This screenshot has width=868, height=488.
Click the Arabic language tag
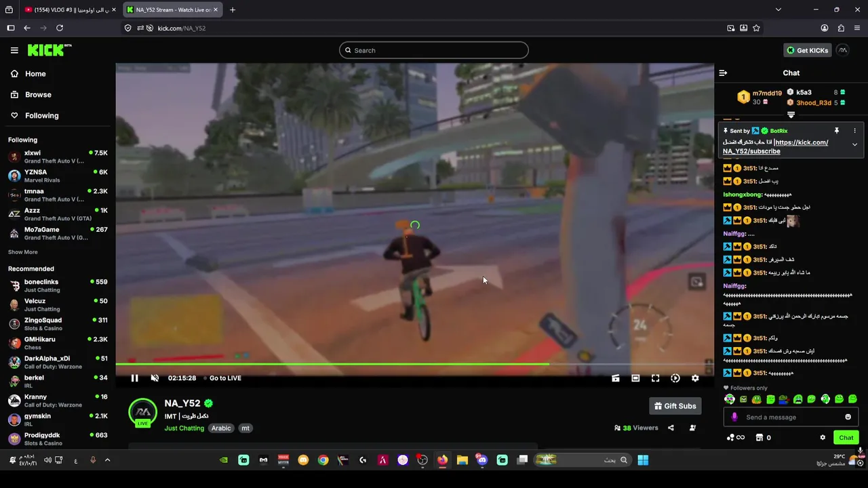(x=221, y=428)
